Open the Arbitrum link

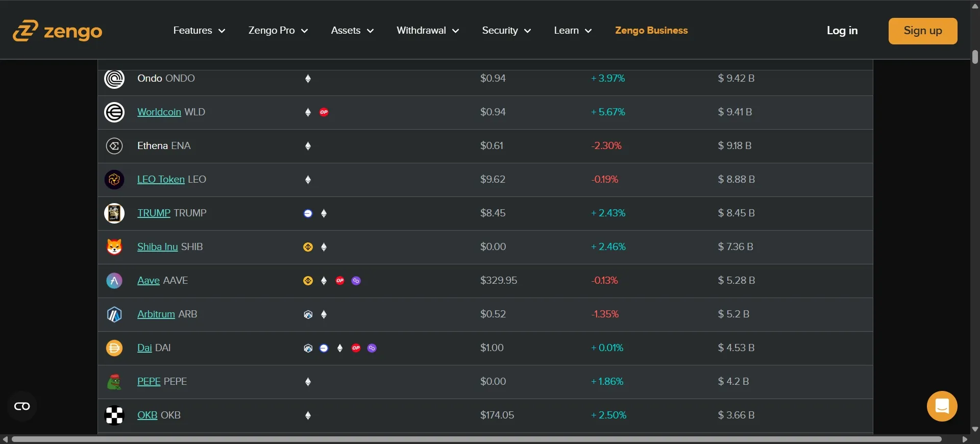[x=156, y=314]
